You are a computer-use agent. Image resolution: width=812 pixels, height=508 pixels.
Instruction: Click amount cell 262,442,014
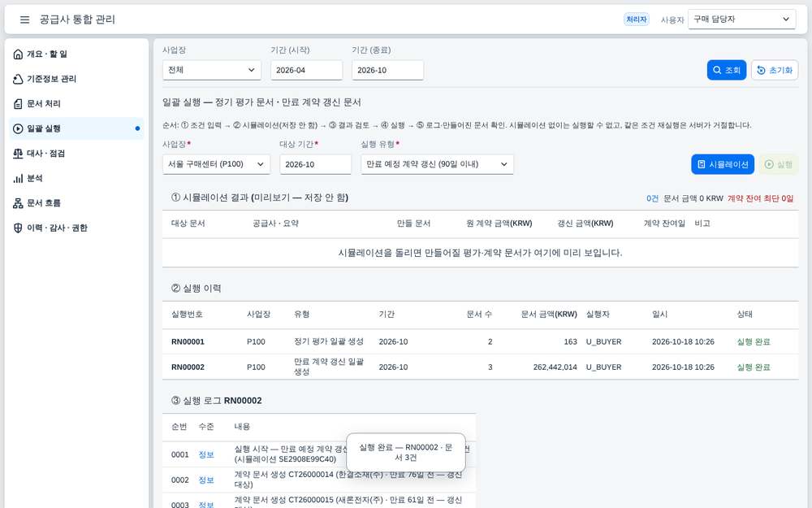tap(555, 367)
